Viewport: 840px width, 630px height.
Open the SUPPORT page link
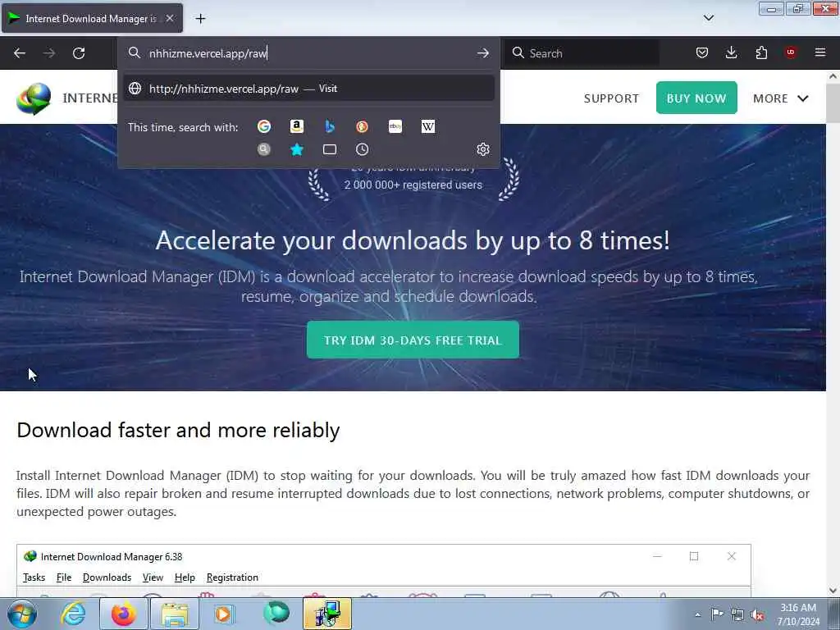[x=611, y=98]
